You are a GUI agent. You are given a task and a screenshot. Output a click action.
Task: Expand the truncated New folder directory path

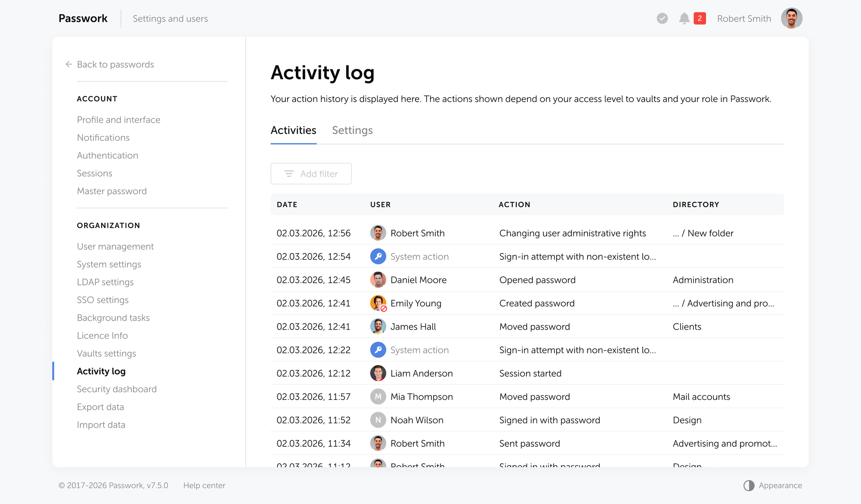coord(703,233)
